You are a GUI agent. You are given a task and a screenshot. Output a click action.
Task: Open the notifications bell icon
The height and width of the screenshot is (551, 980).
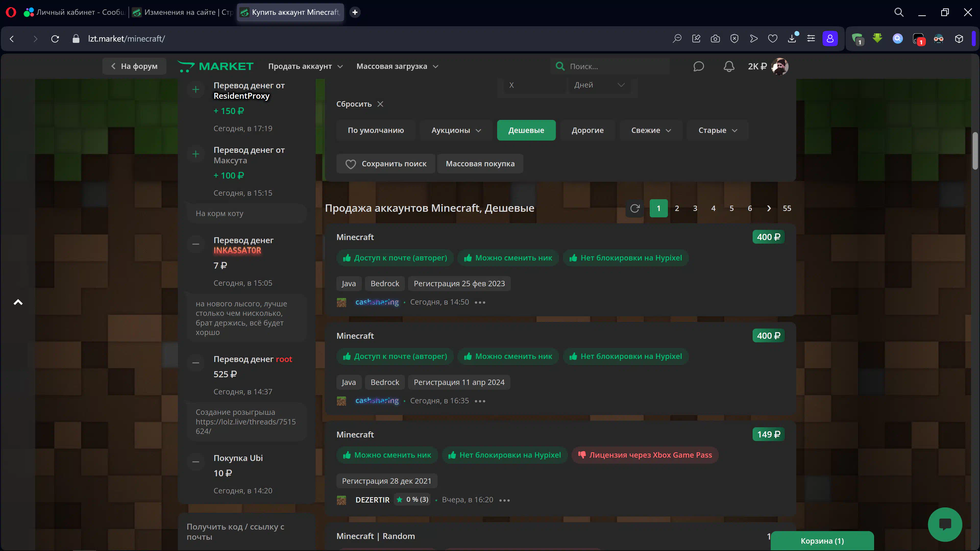click(729, 67)
